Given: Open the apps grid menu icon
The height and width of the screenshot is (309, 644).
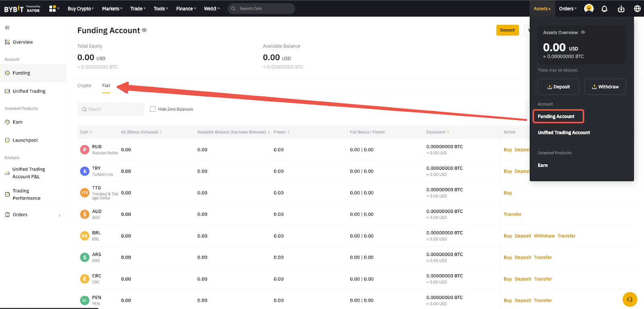Looking at the screenshot, I should [x=53, y=8].
